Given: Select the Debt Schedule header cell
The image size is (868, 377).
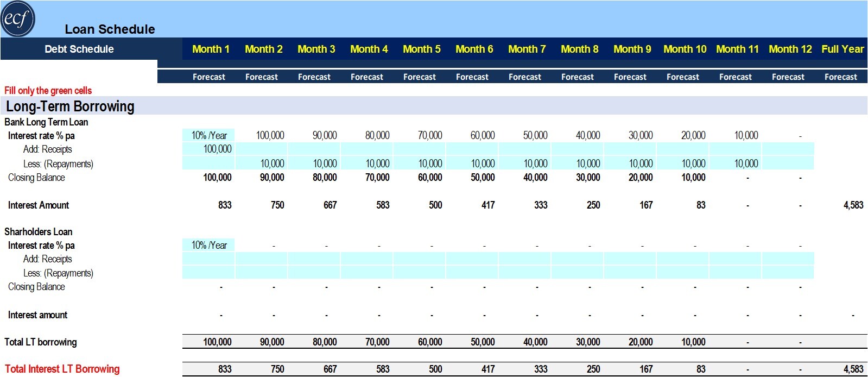Looking at the screenshot, I should point(79,49).
